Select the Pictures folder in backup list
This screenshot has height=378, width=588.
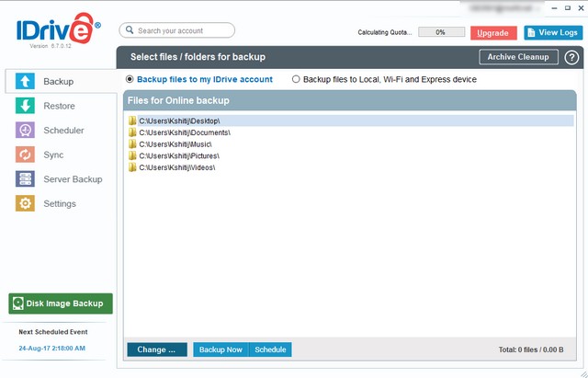coord(180,156)
